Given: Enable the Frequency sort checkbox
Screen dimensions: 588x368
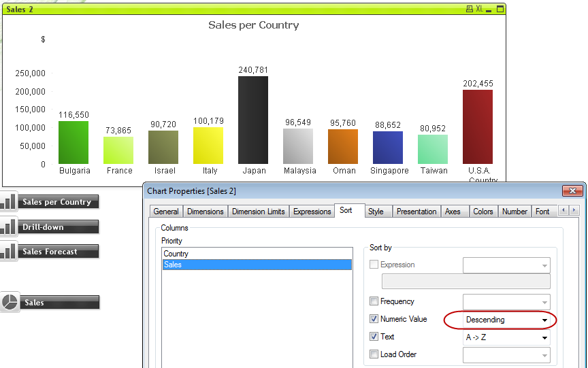Looking at the screenshot, I should 374,301.
